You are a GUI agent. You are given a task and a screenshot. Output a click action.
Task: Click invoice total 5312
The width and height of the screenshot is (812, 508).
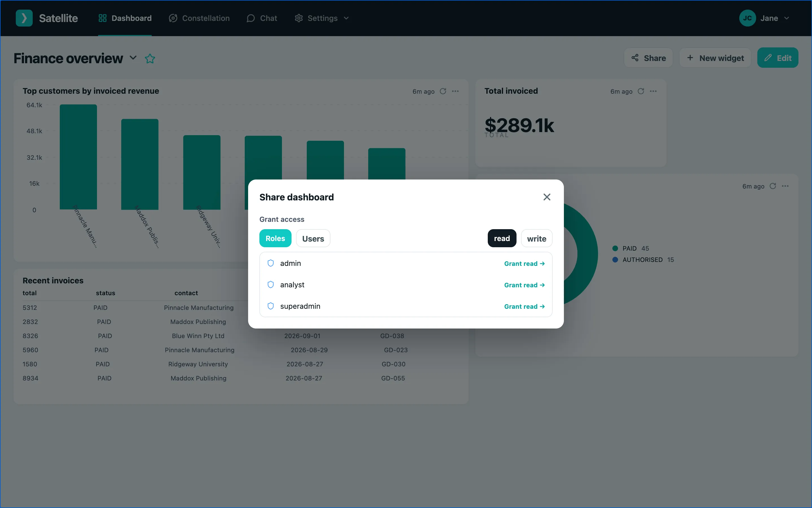[x=30, y=308]
